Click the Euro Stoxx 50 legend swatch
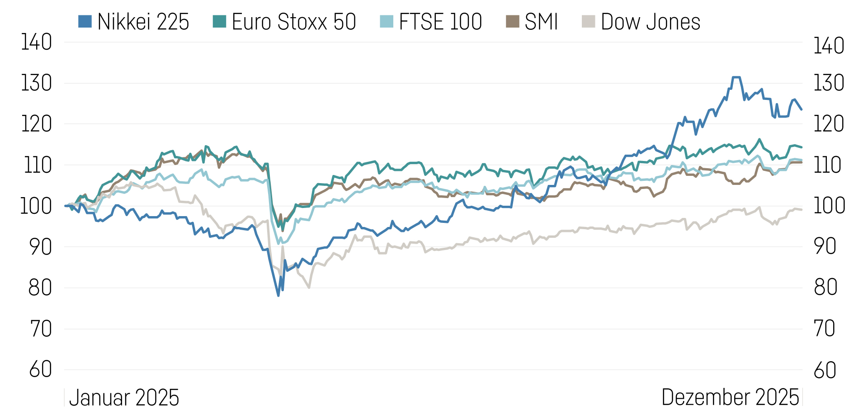Screen dimensions: 868x420 pyautogui.click(x=219, y=22)
